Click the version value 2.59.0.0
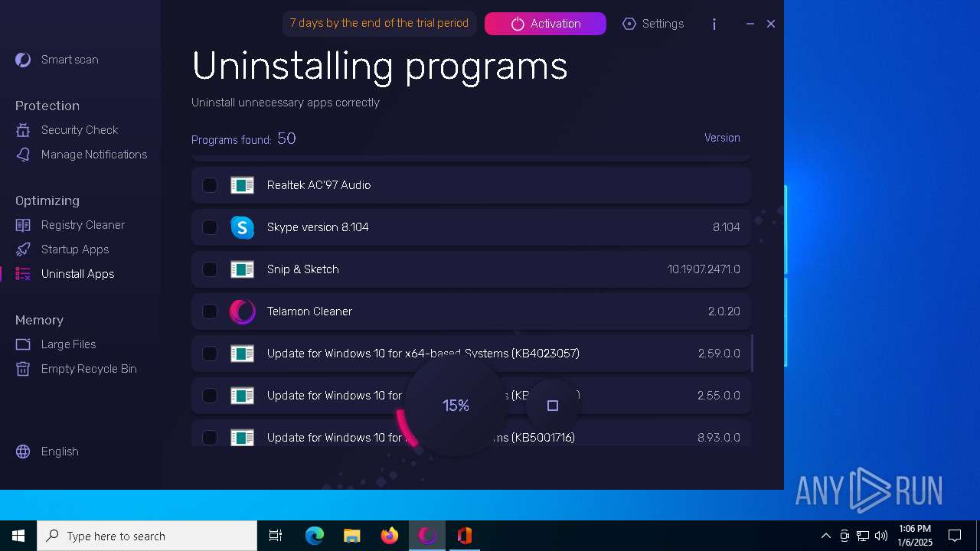Image resolution: width=980 pixels, height=551 pixels. 719,354
